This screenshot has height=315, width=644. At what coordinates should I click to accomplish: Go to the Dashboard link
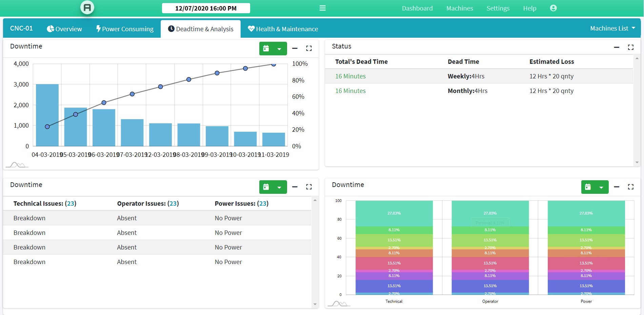pos(417,8)
